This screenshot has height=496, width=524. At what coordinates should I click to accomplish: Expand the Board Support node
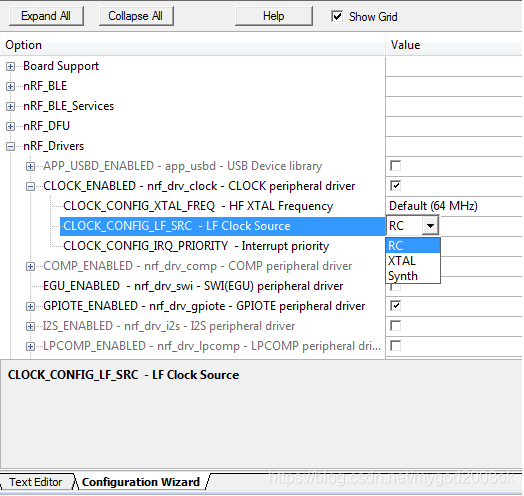pyautogui.click(x=10, y=67)
